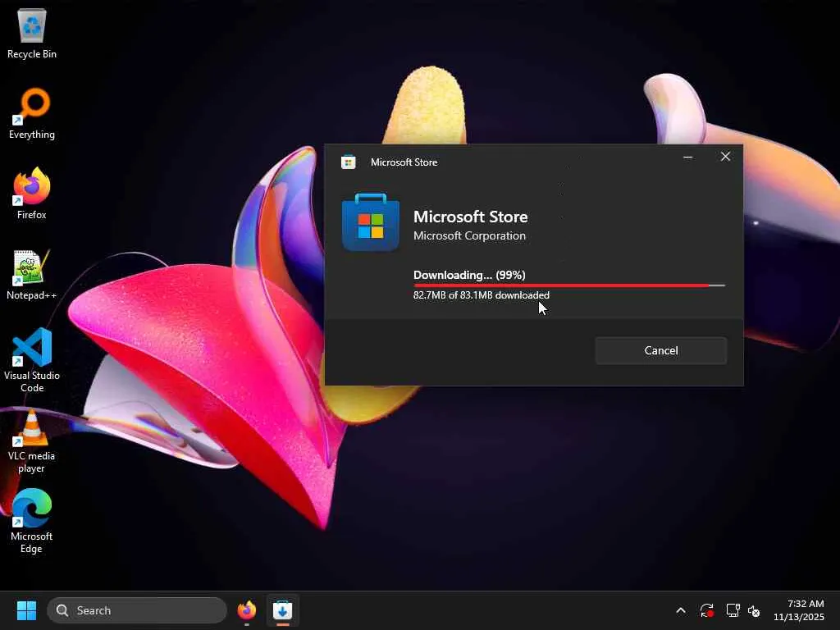Click the taskbar Search box
The image size is (840, 630).
pyautogui.click(x=137, y=610)
